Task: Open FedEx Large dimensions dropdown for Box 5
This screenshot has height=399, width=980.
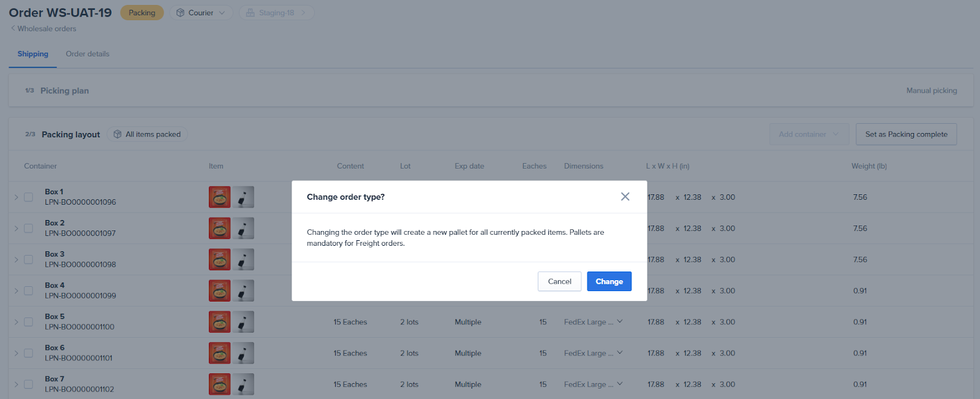Action: tap(619, 322)
